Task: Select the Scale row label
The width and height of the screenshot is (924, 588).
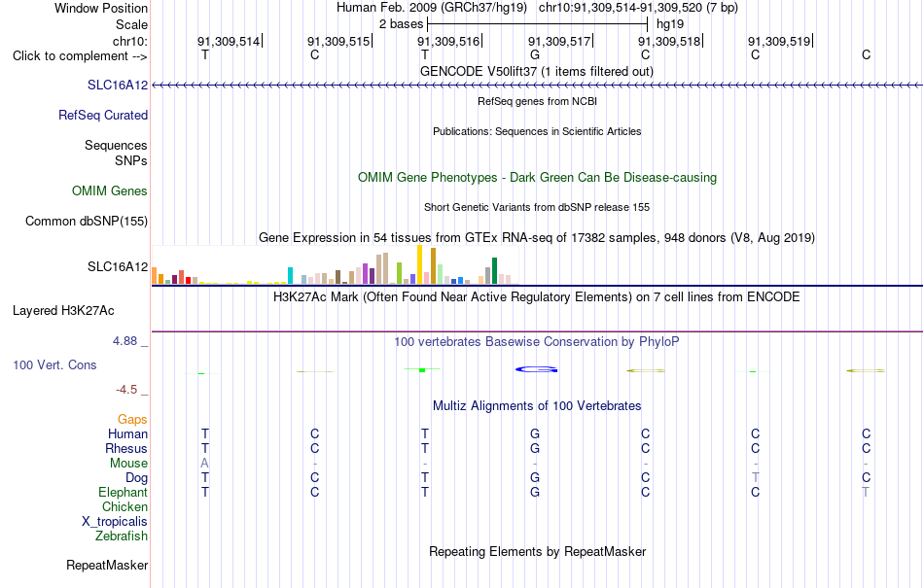Action: point(131,24)
